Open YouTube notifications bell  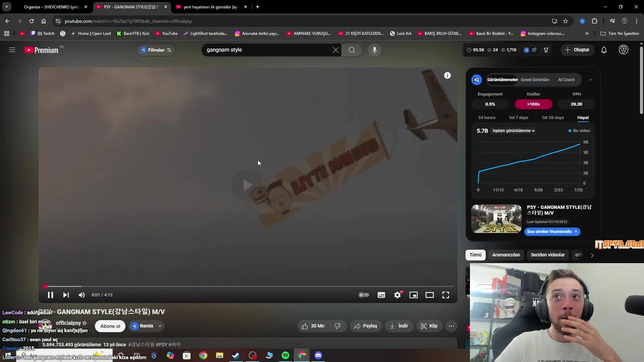pyautogui.click(x=604, y=50)
